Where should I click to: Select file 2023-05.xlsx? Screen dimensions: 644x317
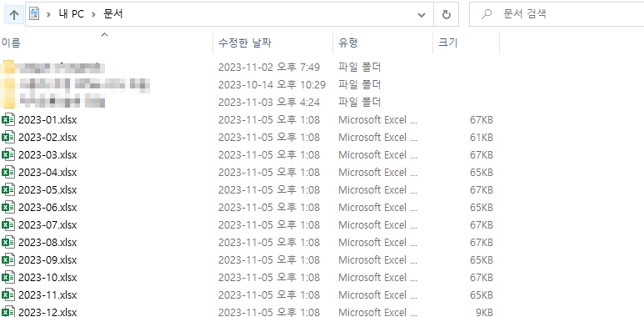47,190
